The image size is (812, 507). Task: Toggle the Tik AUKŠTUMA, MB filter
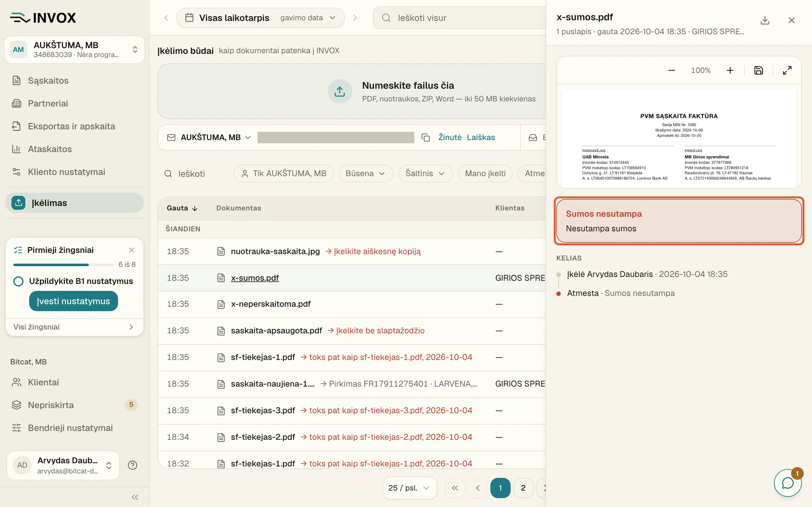tap(284, 174)
